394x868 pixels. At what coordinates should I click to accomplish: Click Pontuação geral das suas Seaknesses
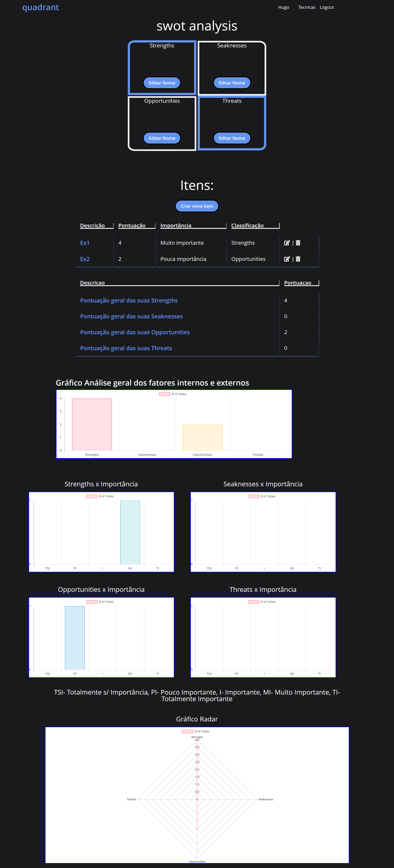point(131,316)
